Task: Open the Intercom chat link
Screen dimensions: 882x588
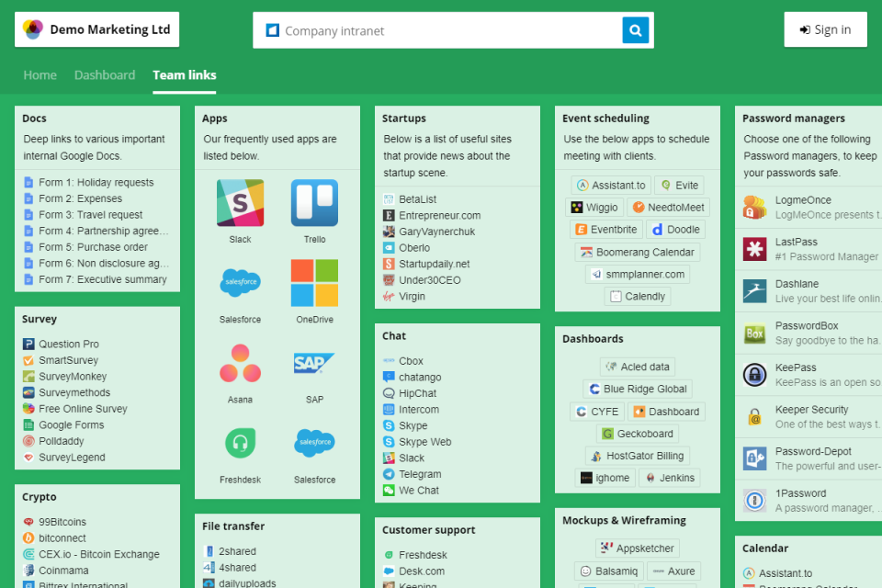Action: coord(419,410)
